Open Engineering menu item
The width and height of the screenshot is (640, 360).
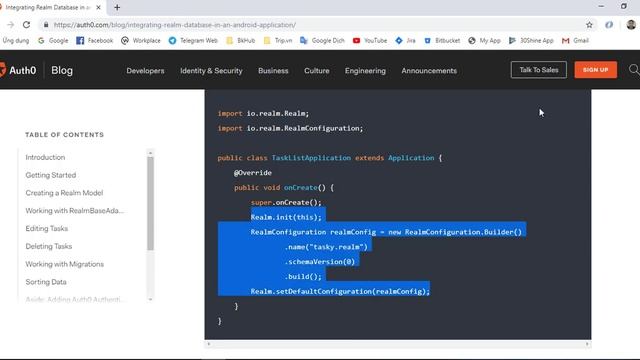[x=365, y=71]
